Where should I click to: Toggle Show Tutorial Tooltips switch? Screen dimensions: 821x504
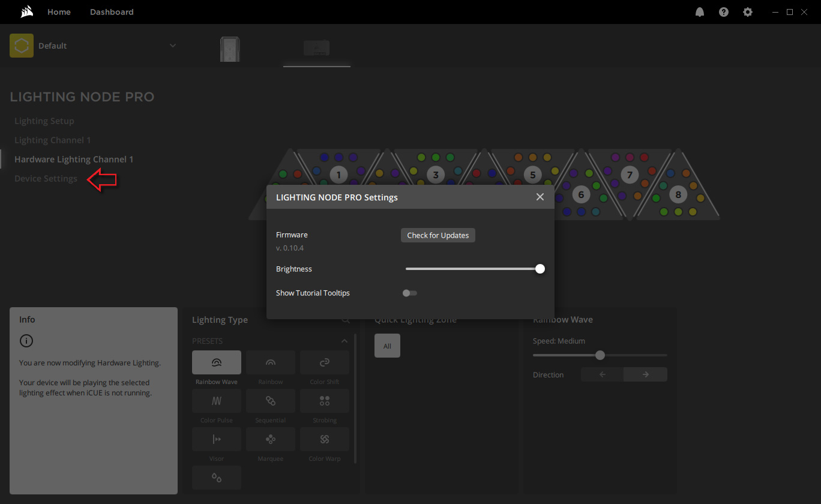pos(410,293)
